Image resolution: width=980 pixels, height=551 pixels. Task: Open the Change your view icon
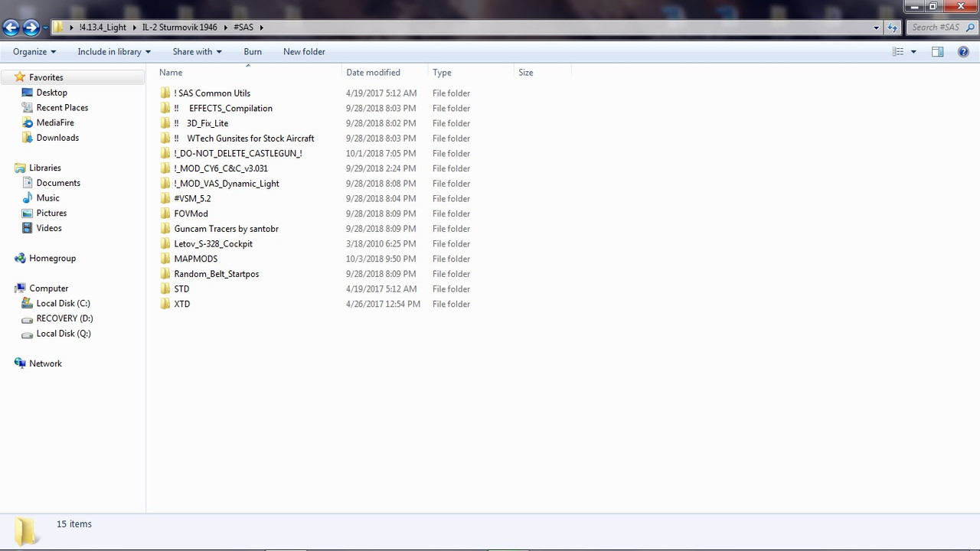click(x=899, y=52)
